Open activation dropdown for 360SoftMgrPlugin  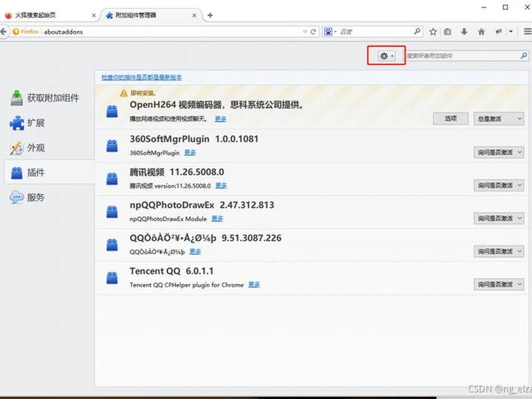[498, 152]
